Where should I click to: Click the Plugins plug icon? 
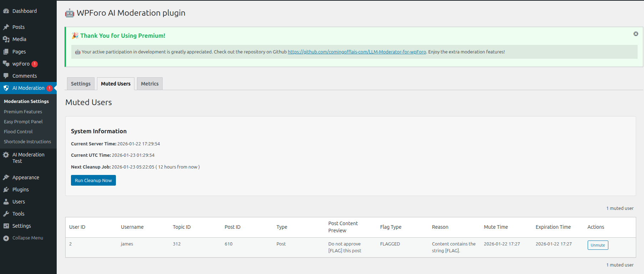[6, 190]
